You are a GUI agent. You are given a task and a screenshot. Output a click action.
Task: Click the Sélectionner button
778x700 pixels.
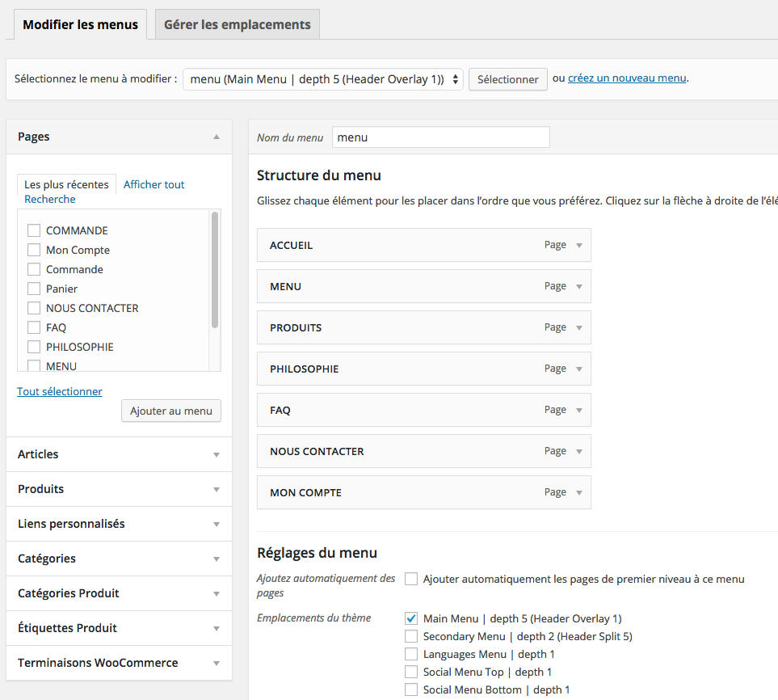(507, 79)
